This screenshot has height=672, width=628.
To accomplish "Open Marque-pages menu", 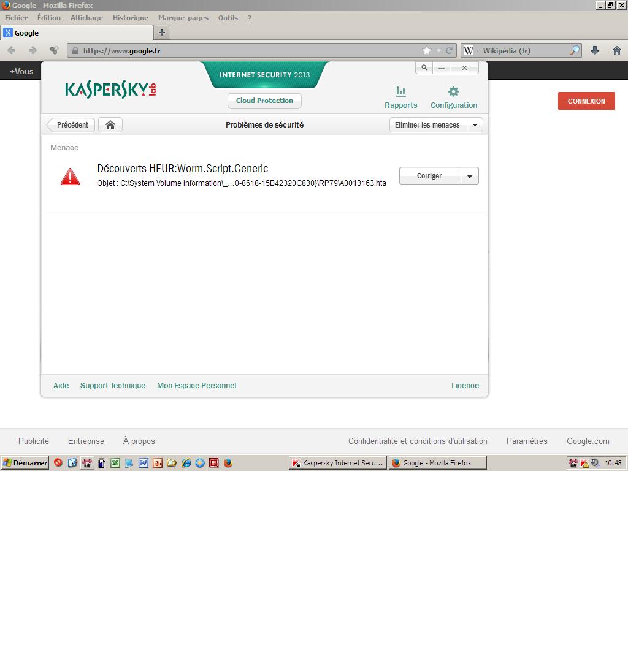I will click(x=183, y=18).
